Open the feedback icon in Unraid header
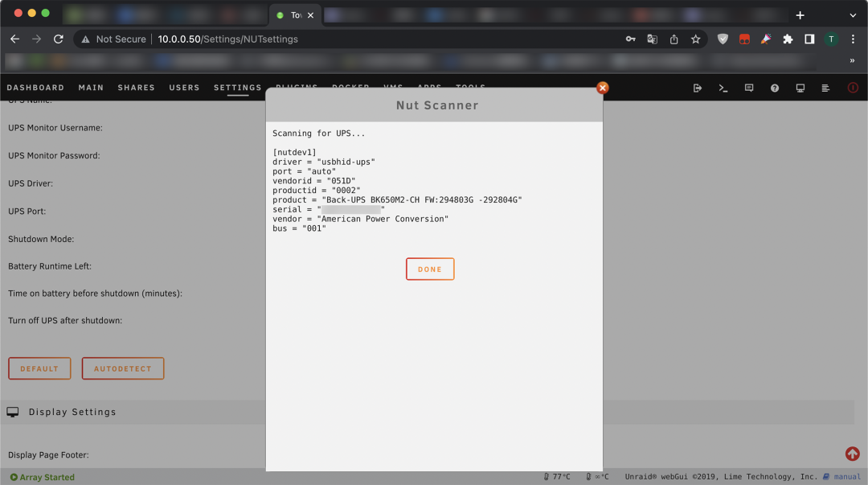This screenshot has height=485, width=868. [x=749, y=88]
